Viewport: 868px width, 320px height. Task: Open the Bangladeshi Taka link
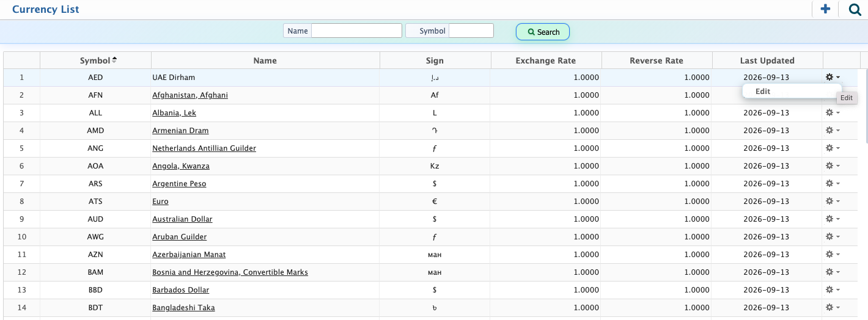click(x=183, y=308)
